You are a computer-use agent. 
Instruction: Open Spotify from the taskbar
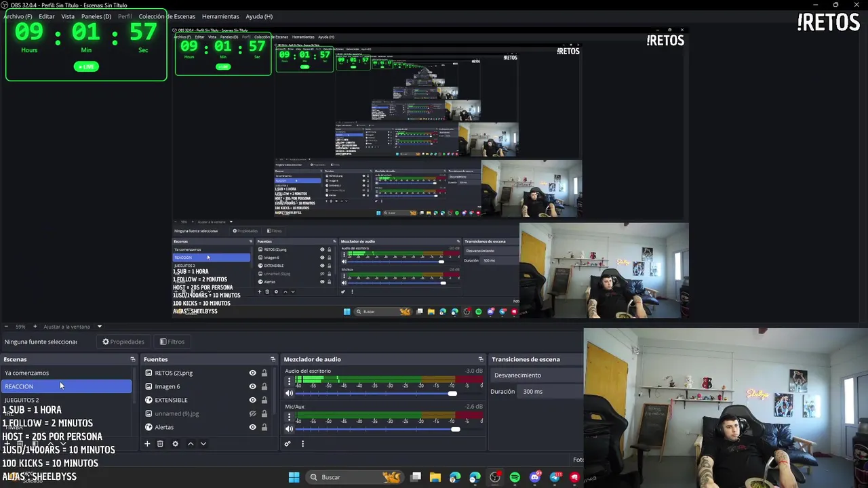tap(515, 477)
